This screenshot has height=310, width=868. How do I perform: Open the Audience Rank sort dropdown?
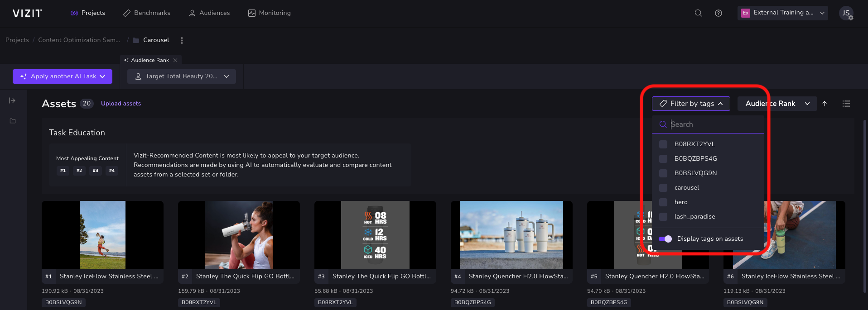tap(777, 104)
